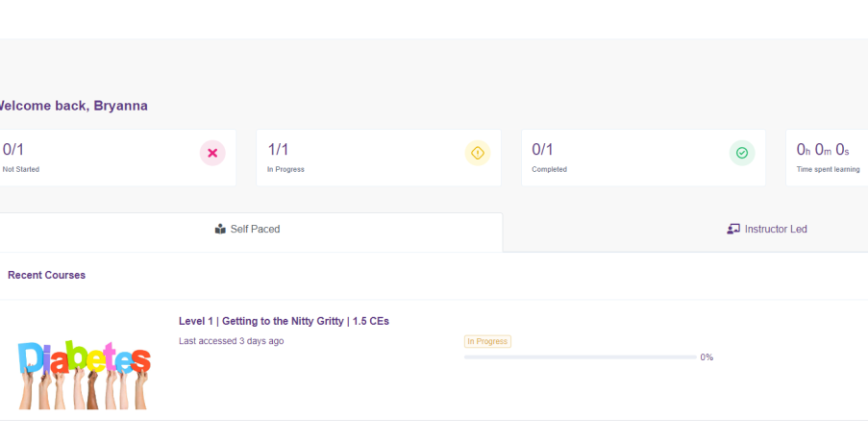This screenshot has height=442, width=868.
Task: Click the Welcome back, Bryanna heading
Action: [x=71, y=106]
